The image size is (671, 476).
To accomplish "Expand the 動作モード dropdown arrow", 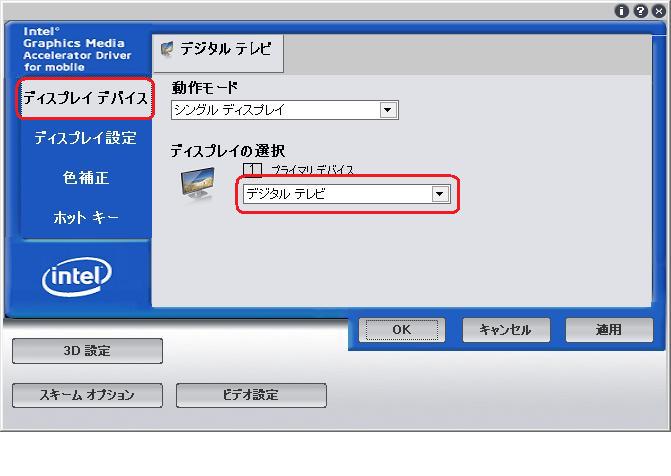I will (388, 110).
